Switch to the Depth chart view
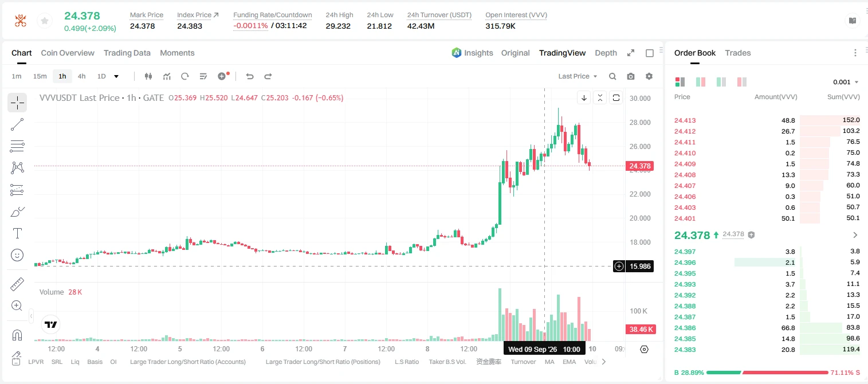868x384 pixels. pos(606,53)
